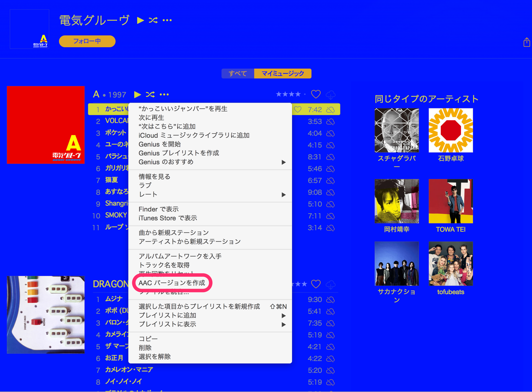The height and width of the screenshot is (392, 532).
Task: Click the cloud icon on the 4:15 track
Action: [x=330, y=145]
